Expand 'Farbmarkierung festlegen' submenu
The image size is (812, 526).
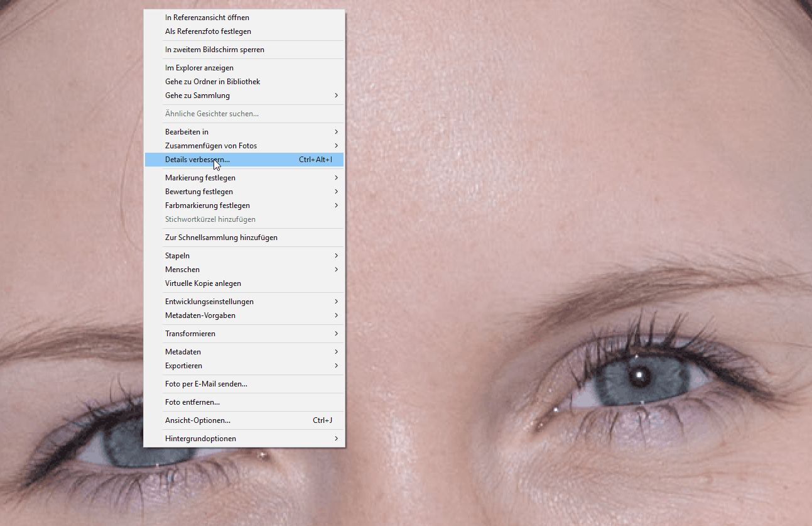pyautogui.click(x=207, y=205)
